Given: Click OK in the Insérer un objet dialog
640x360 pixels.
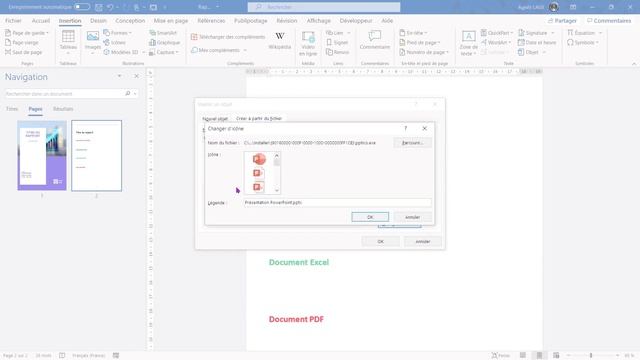Looking at the screenshot, I should click(x=380, y=241).
